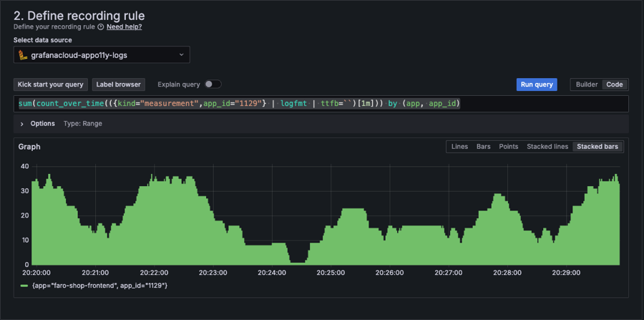This screenshot has width=644, height=320.
Task: Open the "Need help?" link
Action: point(124,26)
